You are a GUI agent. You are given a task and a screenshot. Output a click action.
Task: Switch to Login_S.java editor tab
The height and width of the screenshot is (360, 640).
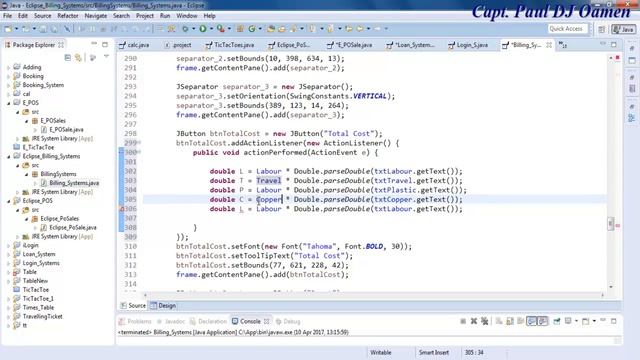(x=469, y=45)
